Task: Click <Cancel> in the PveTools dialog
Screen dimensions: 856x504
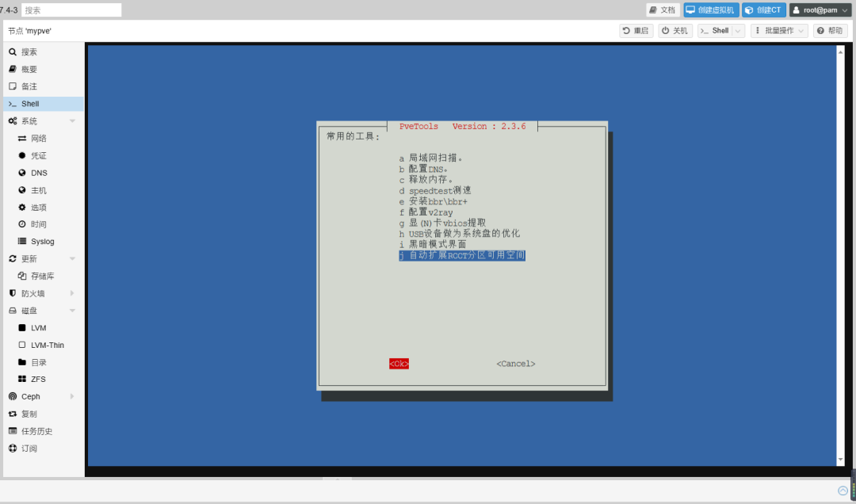Action: pyautogui.click(x=516, y=364)
